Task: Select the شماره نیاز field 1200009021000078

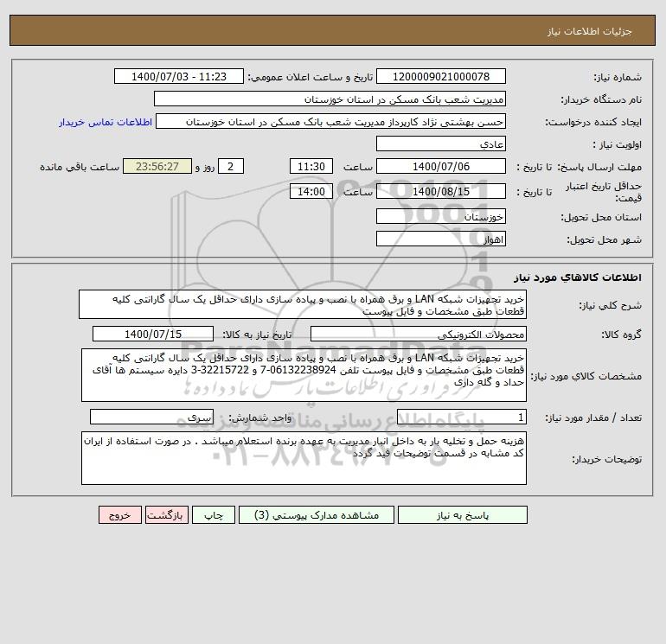Action: point(441,76)
